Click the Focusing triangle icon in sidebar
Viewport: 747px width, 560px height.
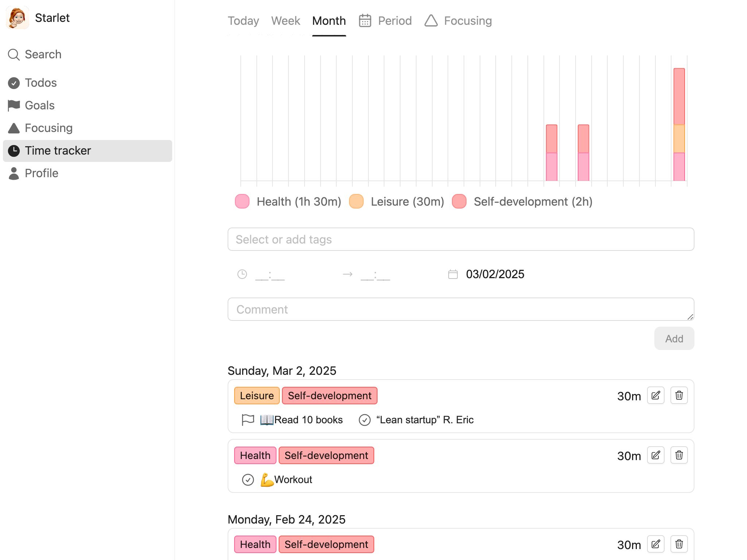click(13, 128)
